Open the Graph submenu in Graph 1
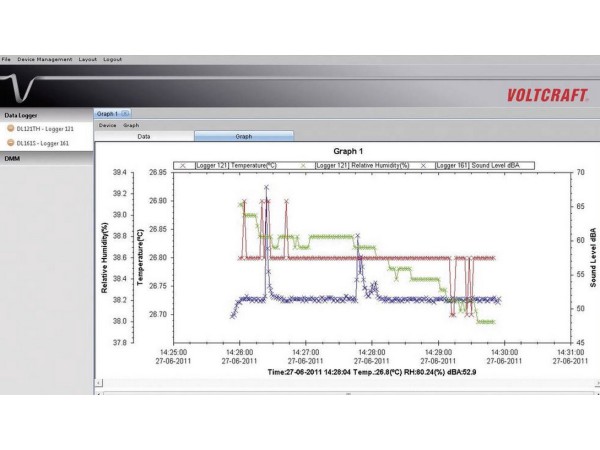This screenshot has height=450, width=600. [x=131, y=125]
